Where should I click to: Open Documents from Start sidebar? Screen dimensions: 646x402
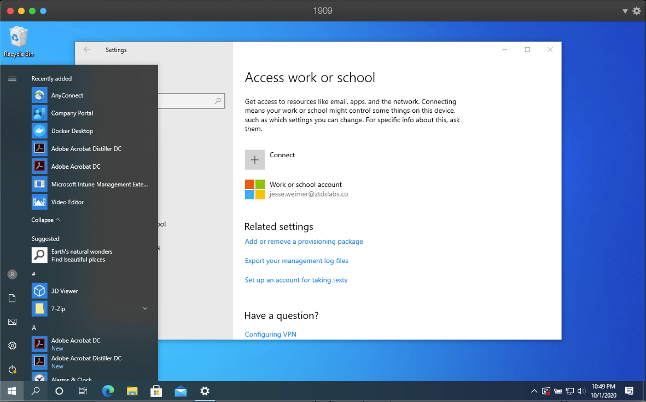(12, 298)
